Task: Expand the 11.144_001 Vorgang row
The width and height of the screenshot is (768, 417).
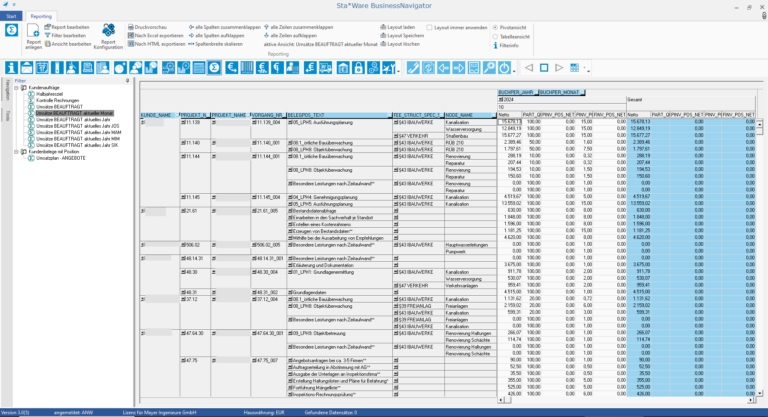Action: pos(254,156)
